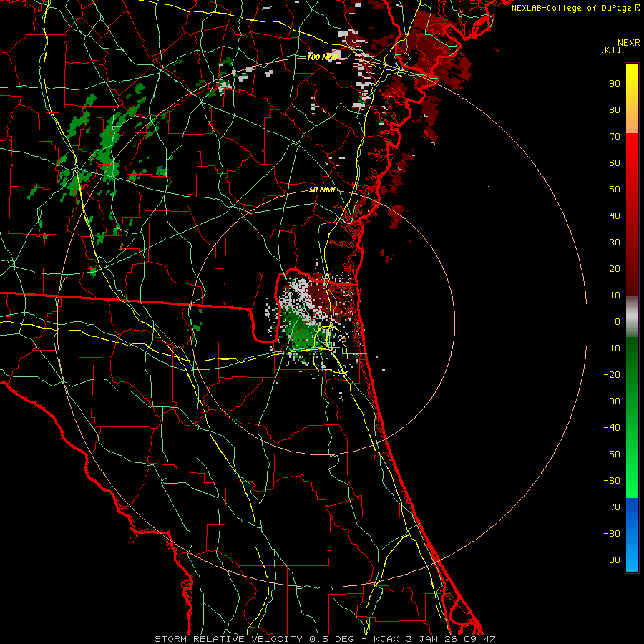
Task: Click the positive 70 scale value
Action: pos(615,137)
